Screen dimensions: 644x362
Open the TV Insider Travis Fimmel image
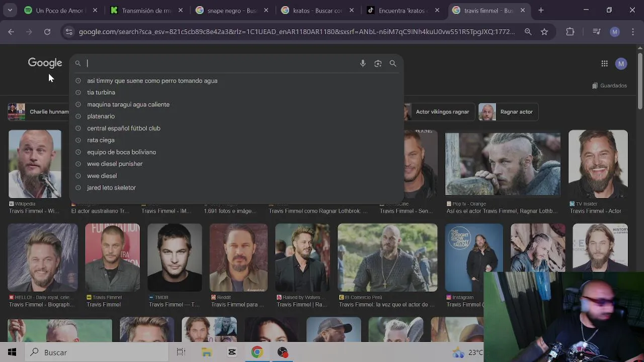tap(598, 164)
